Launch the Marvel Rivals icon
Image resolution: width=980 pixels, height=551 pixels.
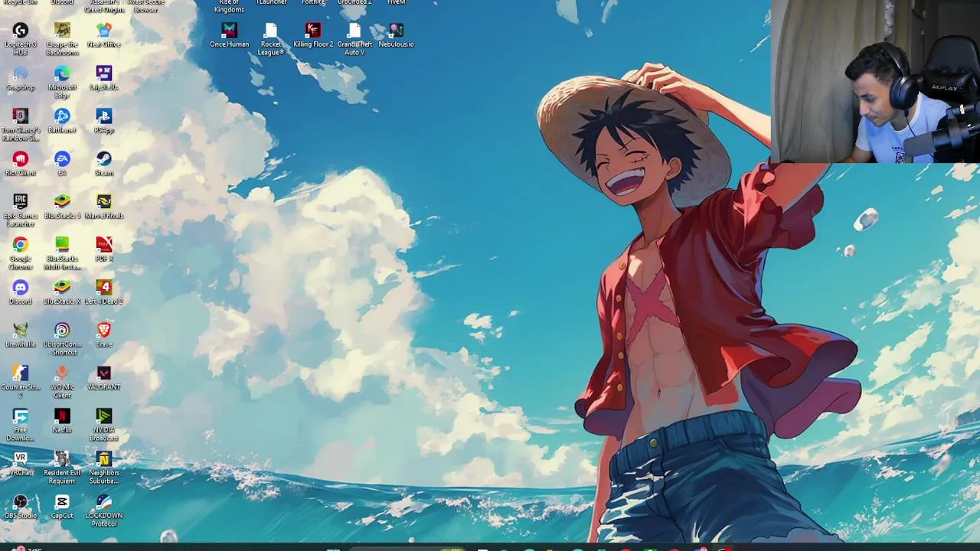pyautogui.click(x=104, y=202)
